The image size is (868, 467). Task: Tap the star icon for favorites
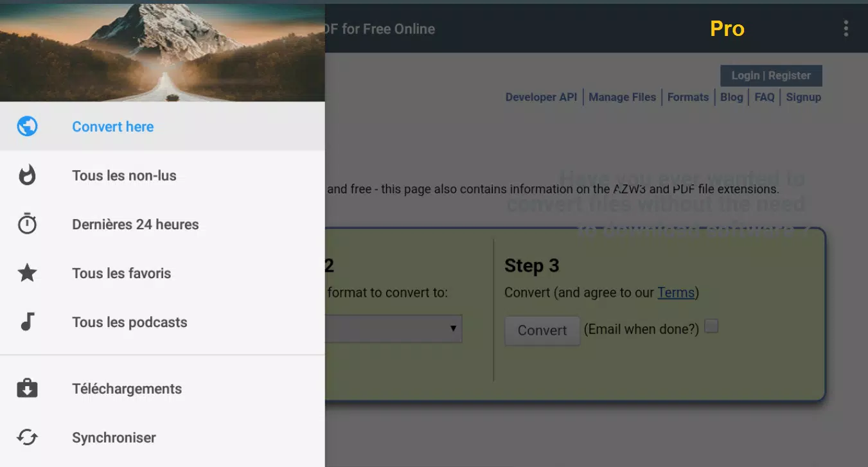pos(27,273)
